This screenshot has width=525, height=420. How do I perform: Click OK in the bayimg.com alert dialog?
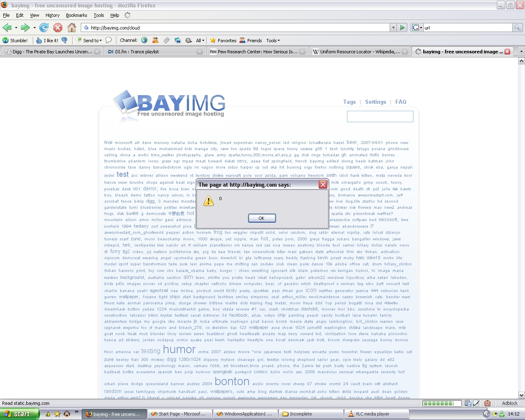(262, 218)
